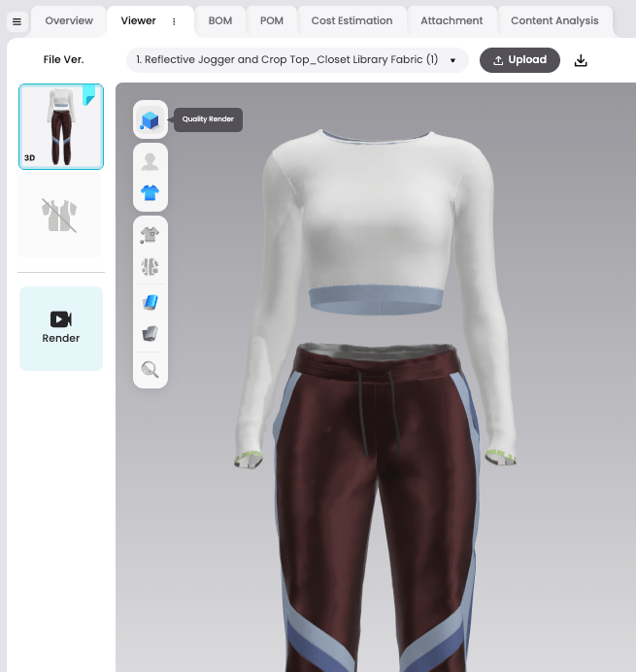Viewport: 636px width, 672px height.
Task: Open the hamburger menu icon
Action: point(17,21)
